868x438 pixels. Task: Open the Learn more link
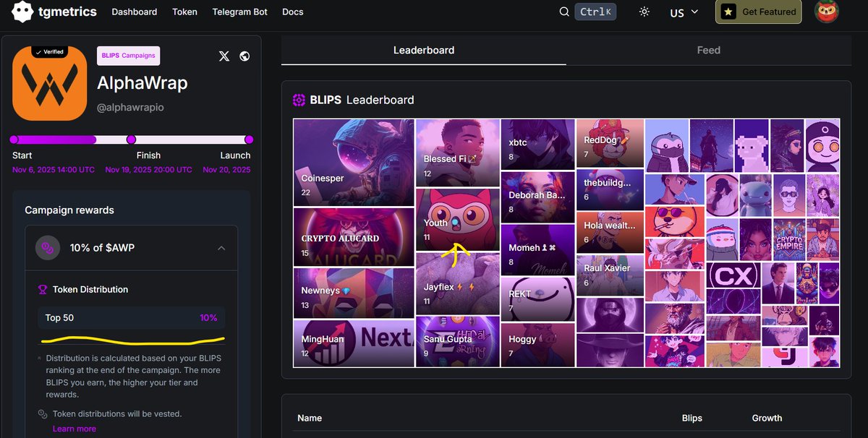75,429
